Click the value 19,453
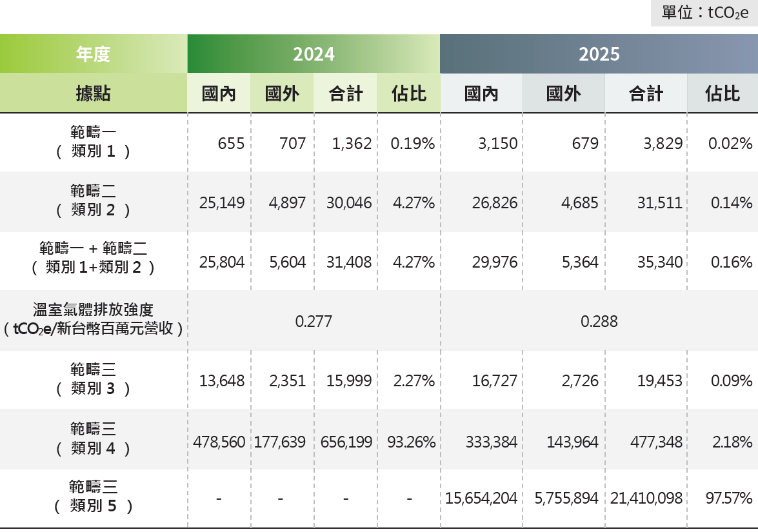Screen dimensions: 758x532 click(x=660, y=381)
